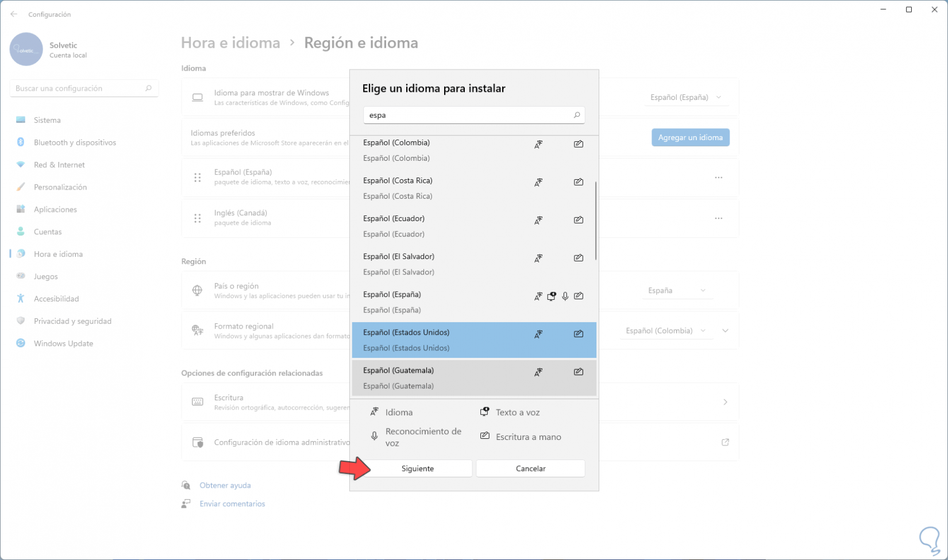This screenshot has height=560, width=948.
Task: Click the back arrow next to Configuración
Action: pos(14,14)
